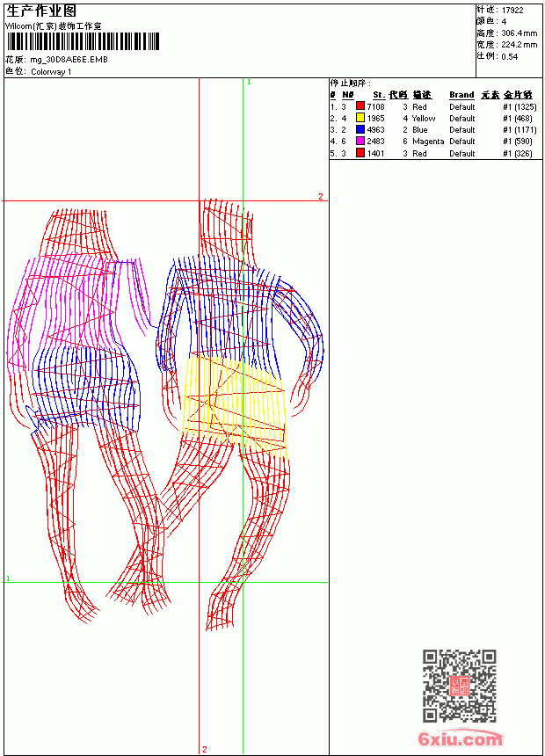Click the green marker 1 atop vertical line
The width and height of the screenshot is (545, 756).
tap(249, 83)
